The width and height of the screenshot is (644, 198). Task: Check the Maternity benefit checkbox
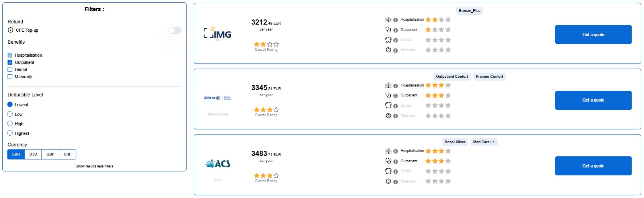10,77
